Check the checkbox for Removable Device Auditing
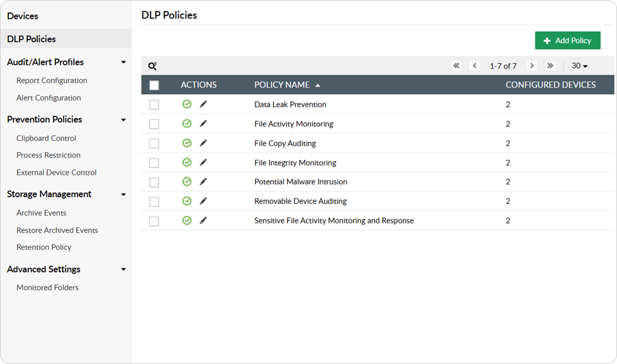Viewport: 617px width, 364px height. pyautogui.click(x=154, y=201)
